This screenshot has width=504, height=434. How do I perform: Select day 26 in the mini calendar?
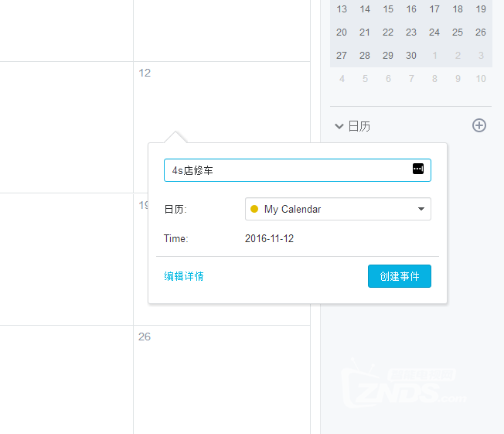[x=481, y=32]
